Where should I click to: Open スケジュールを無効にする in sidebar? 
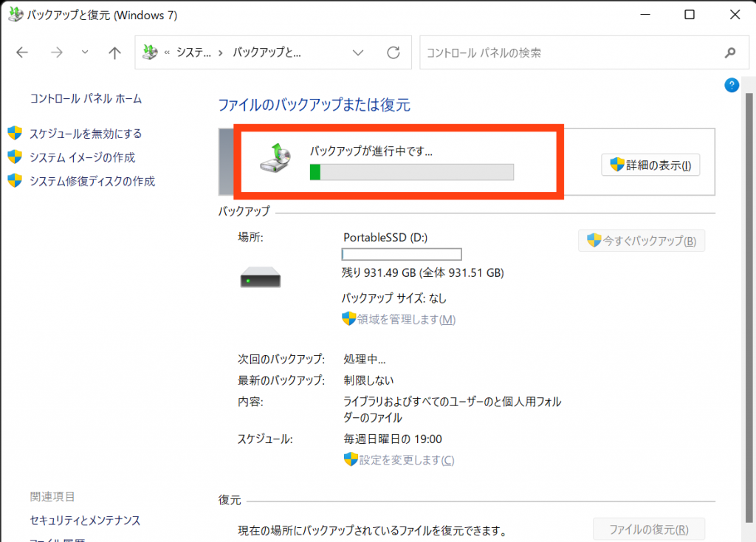(85, 134)
